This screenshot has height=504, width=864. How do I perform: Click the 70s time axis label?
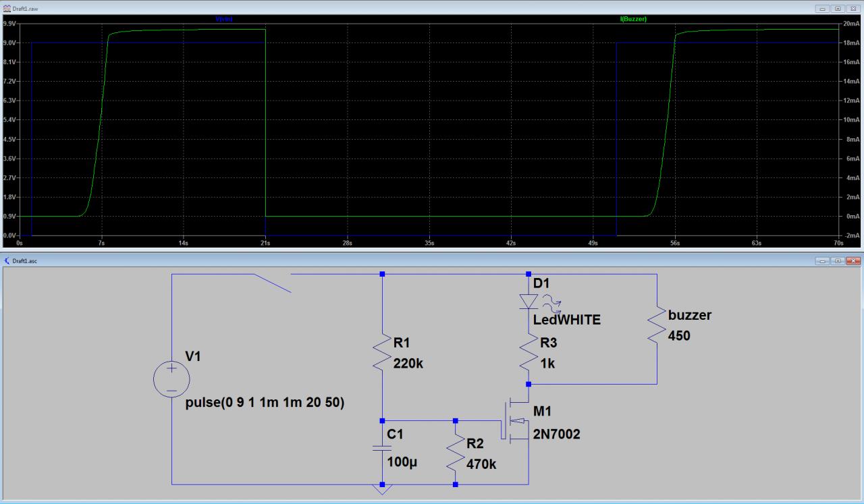click(x=838, y=243)
